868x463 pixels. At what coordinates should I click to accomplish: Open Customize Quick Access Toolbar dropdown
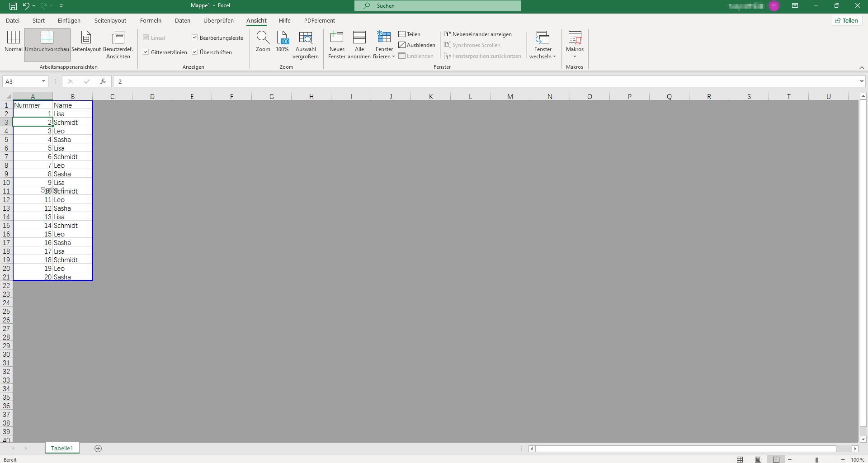[x=61, y=6]
